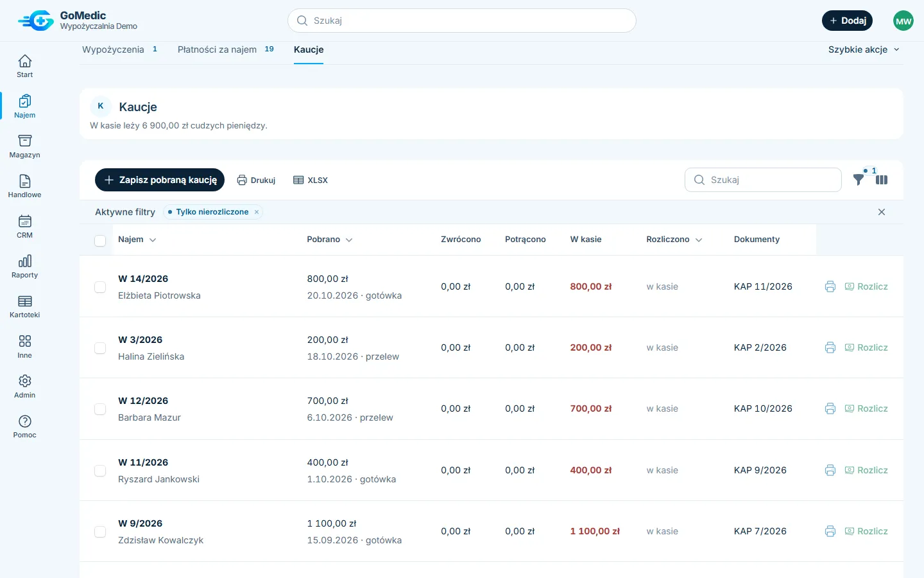The width and height of the screenshot is (924, 578).
Task: Print document KAP 11/2026 via printer icon
Action: [830, 286]
